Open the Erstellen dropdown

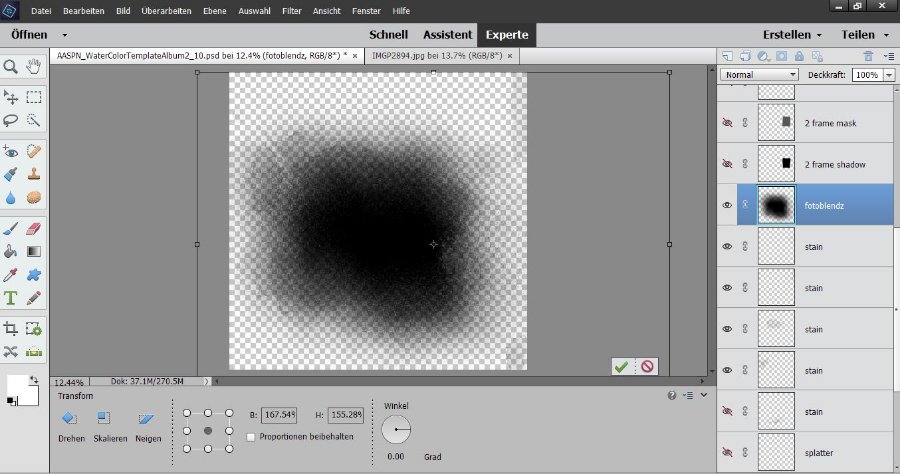[792, 34]
